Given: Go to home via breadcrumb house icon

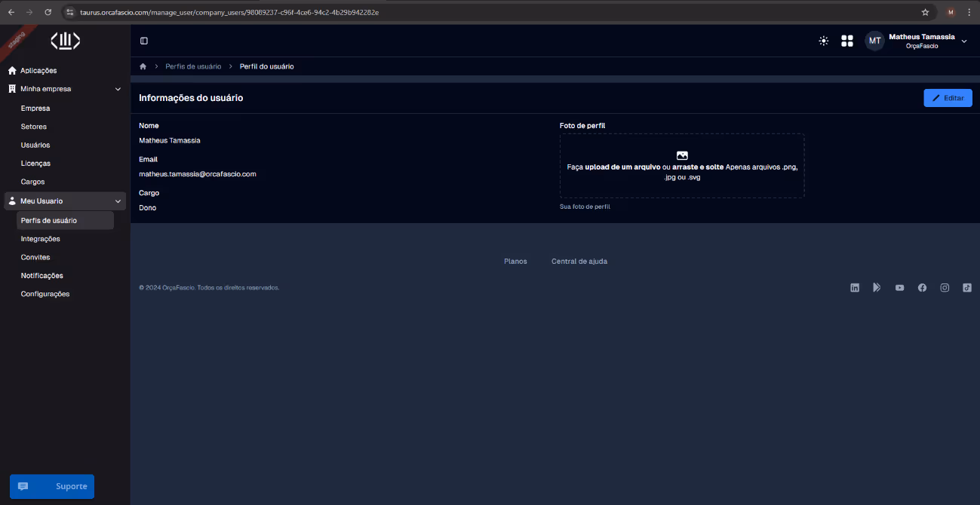Looking at the screenshot, I should pyautogui.click(x=143, y=66).
